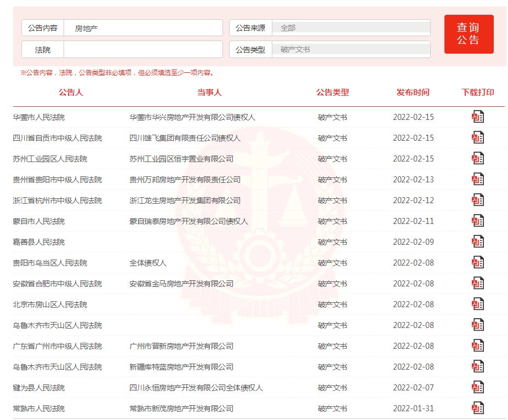The image size is (508, 420).
Task: Open the 公告来源 dropdown showing 全部
Action: point(351,28)
